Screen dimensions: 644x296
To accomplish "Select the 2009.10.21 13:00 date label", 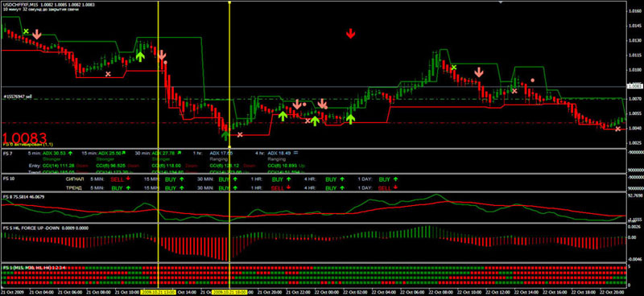I will [159, 292].
